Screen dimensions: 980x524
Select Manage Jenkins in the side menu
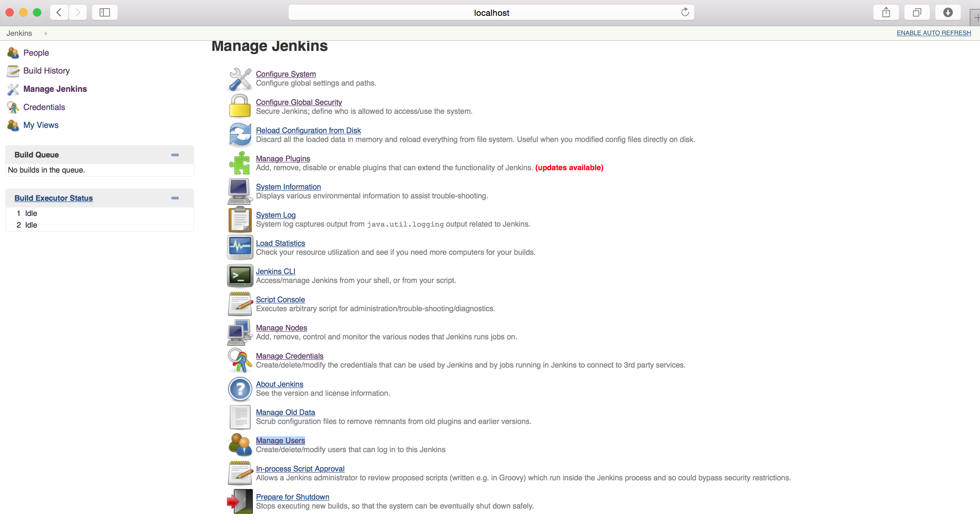click(55, 89)
